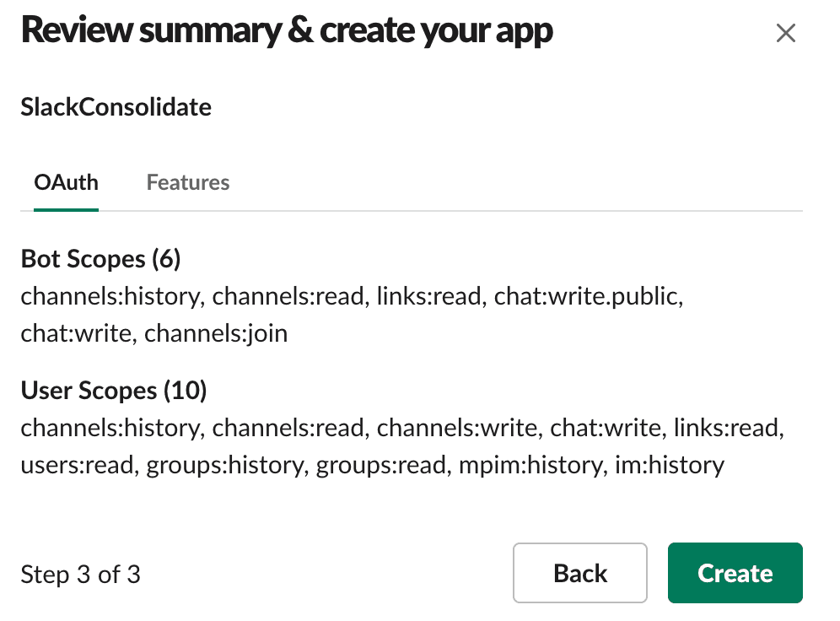Click the users:read user scope
Screen dimensions: 840x621
78,465
